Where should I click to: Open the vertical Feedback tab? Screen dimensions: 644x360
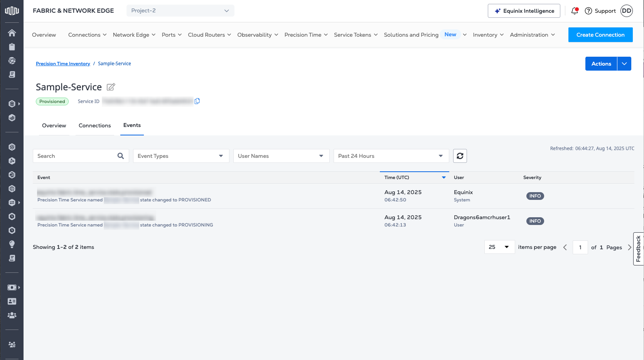[x=639, y=249]
